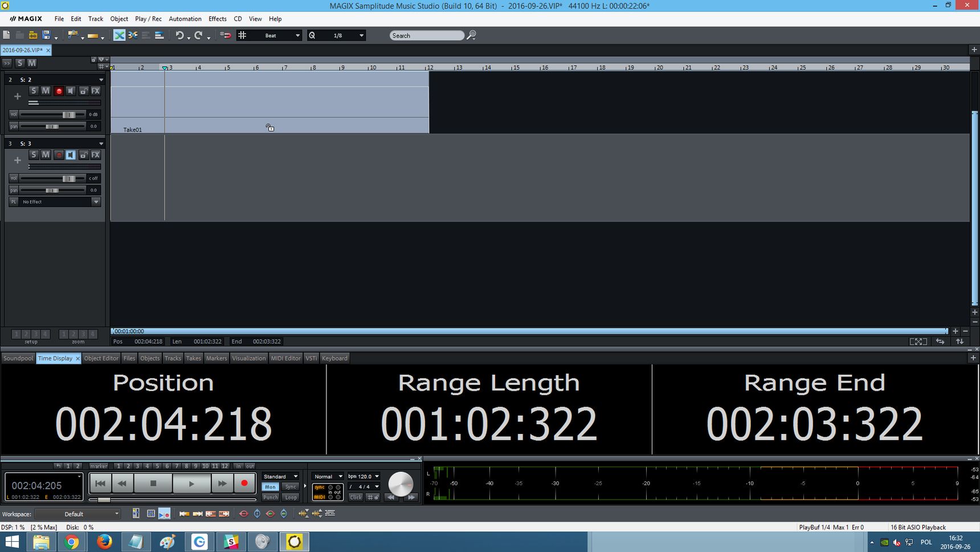The image size is (980, 552).
Task: Click the Punch button
Action: pos(270,497)
